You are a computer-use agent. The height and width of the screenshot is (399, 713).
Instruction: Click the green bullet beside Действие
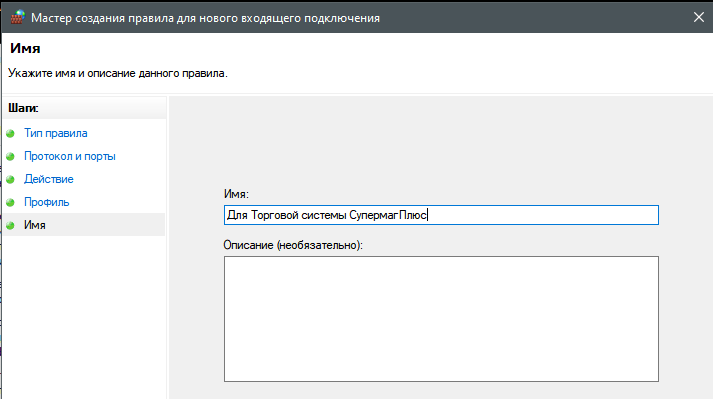(10, 179)
